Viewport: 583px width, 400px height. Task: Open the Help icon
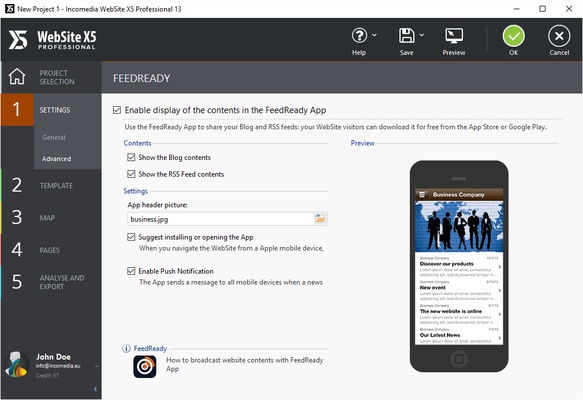pyautogui.click(x=359, y=36)
